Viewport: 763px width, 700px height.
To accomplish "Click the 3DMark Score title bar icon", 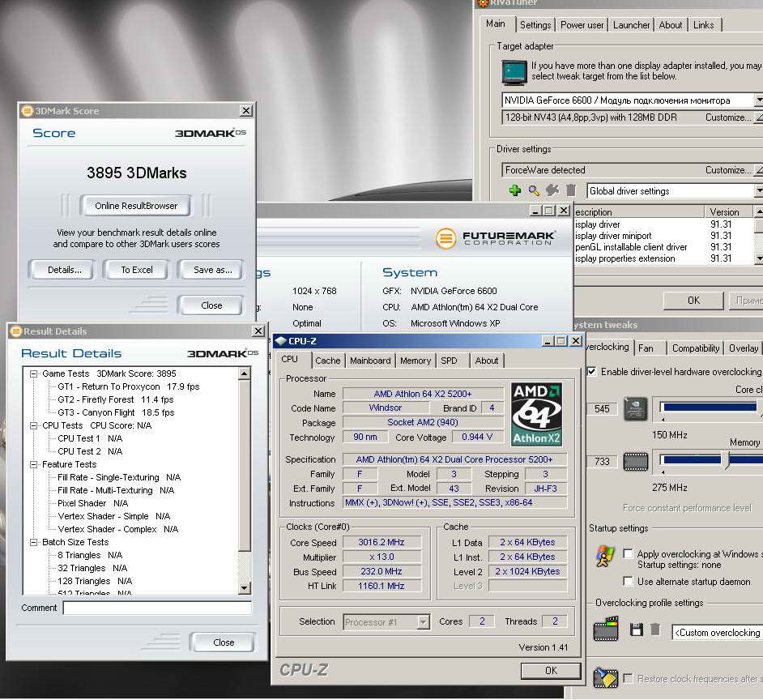I will pyautogui.click(x=27, y=110).
